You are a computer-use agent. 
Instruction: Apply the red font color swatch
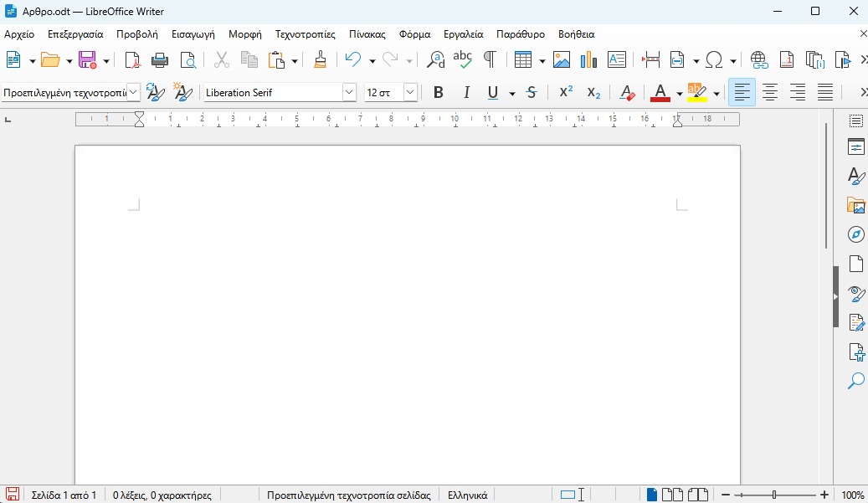coord(660,93)
